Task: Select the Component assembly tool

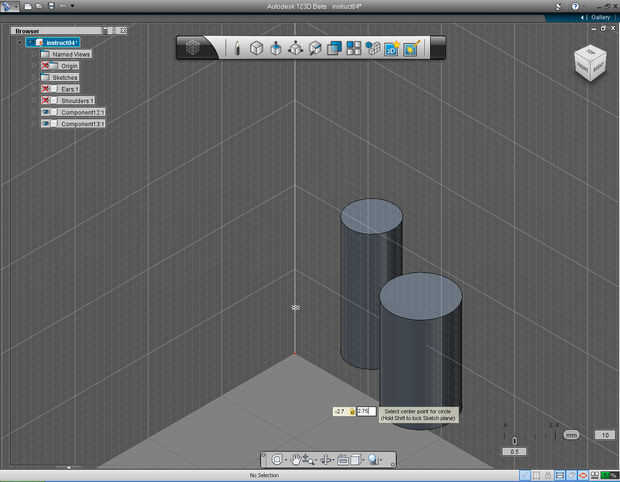Action: click(372, 48)
